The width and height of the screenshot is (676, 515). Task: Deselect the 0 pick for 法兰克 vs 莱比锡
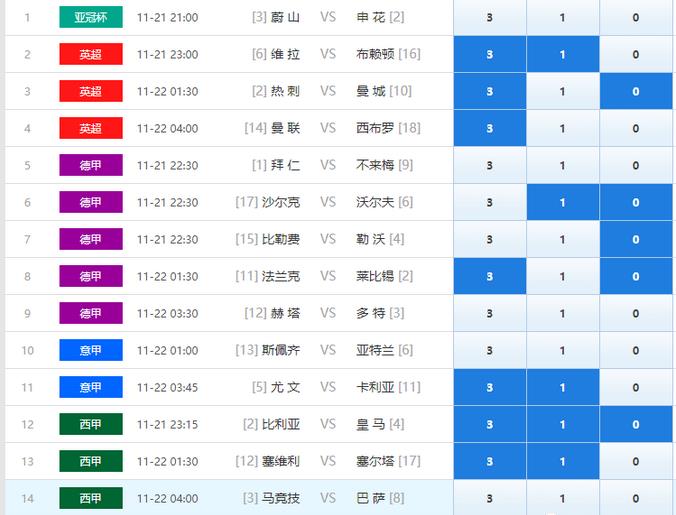(x=636, y=277)
